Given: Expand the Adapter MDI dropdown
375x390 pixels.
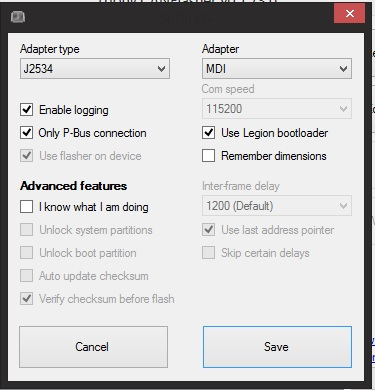Looking at the screenshot, I should 277,69.
